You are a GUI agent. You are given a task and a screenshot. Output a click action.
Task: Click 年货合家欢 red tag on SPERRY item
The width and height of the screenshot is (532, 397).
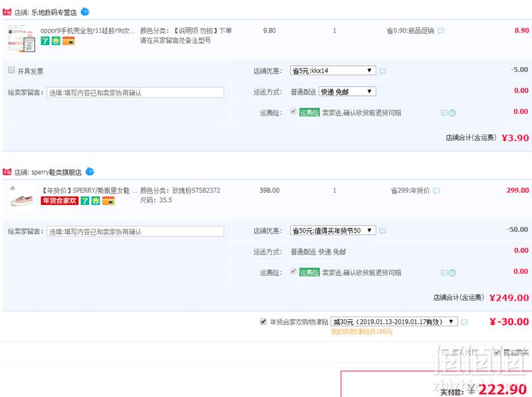[59, 201]
